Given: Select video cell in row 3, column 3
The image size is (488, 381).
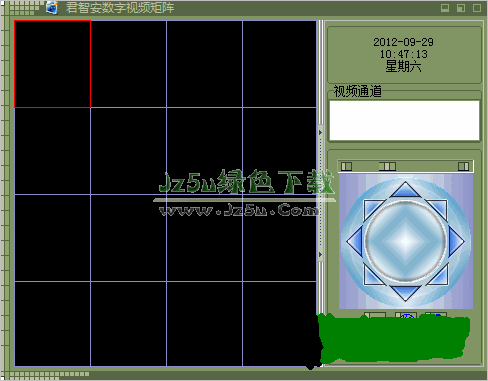Looking at the screenshot, I should (x=204, y=238).
